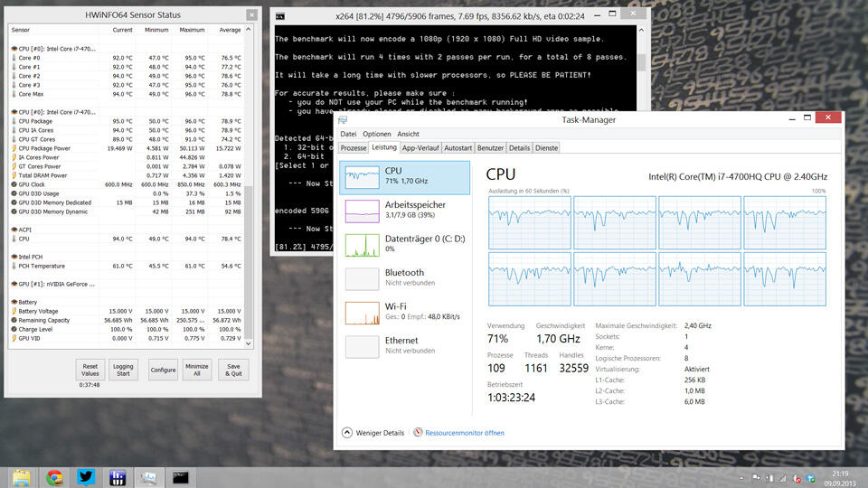
Task: Collapse with the Weniger Details arrow icon
Action: (x=347, y=433)
